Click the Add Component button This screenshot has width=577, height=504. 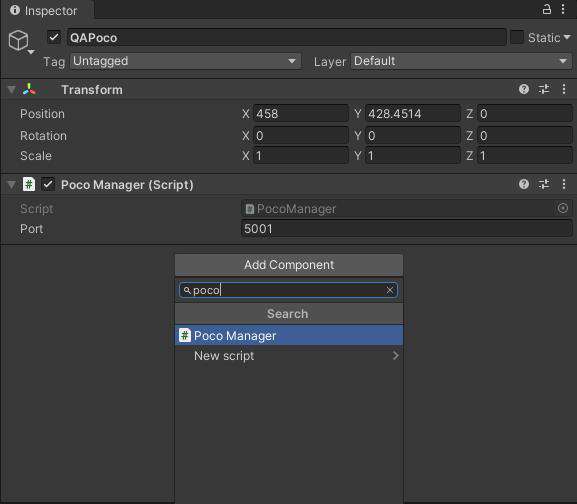(x=289, y=265)
